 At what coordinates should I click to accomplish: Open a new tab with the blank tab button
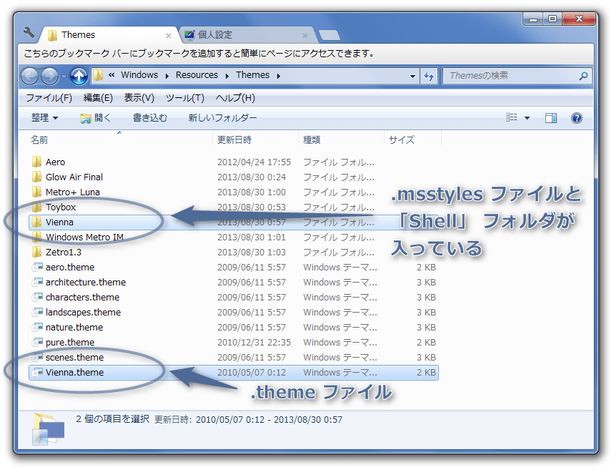click(329, 36)
